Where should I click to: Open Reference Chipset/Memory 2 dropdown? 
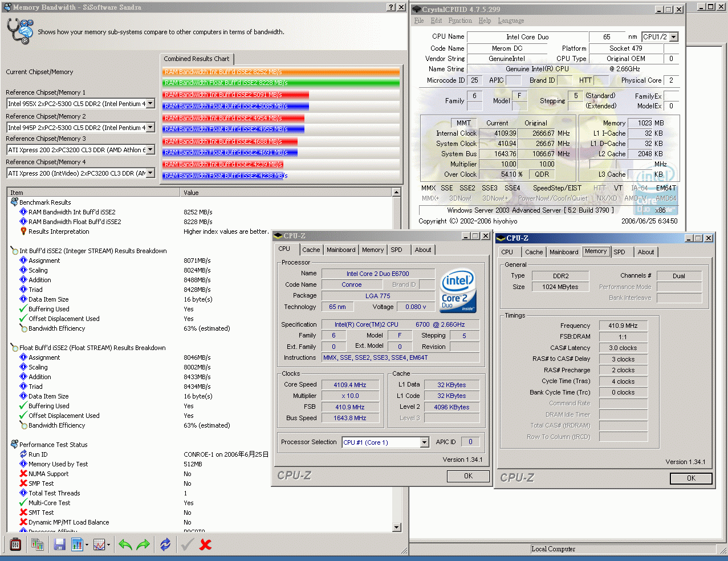151,127
